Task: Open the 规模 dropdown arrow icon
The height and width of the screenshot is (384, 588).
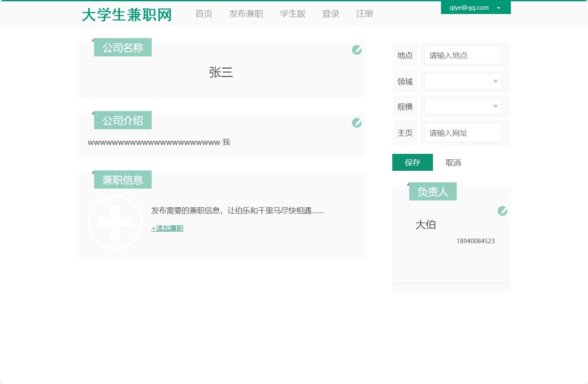Action: (495, 106)
